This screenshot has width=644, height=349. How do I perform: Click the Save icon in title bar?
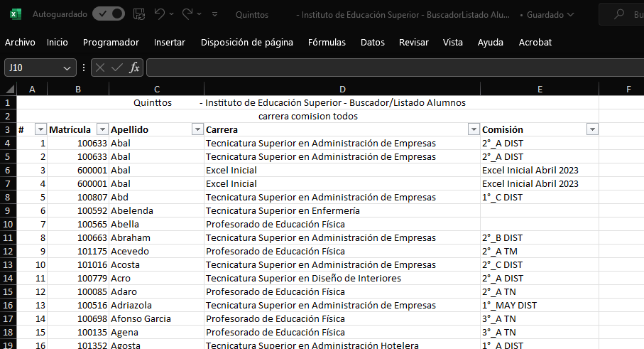[x=139, y=14]
